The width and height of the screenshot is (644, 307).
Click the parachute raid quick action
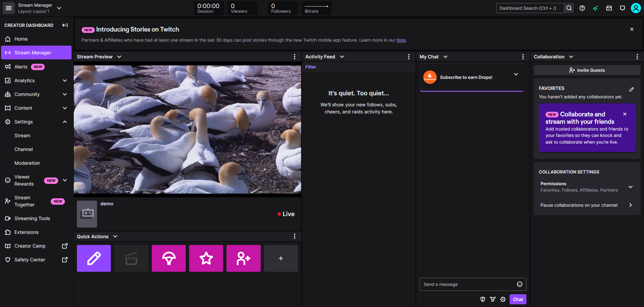point(169,258)
